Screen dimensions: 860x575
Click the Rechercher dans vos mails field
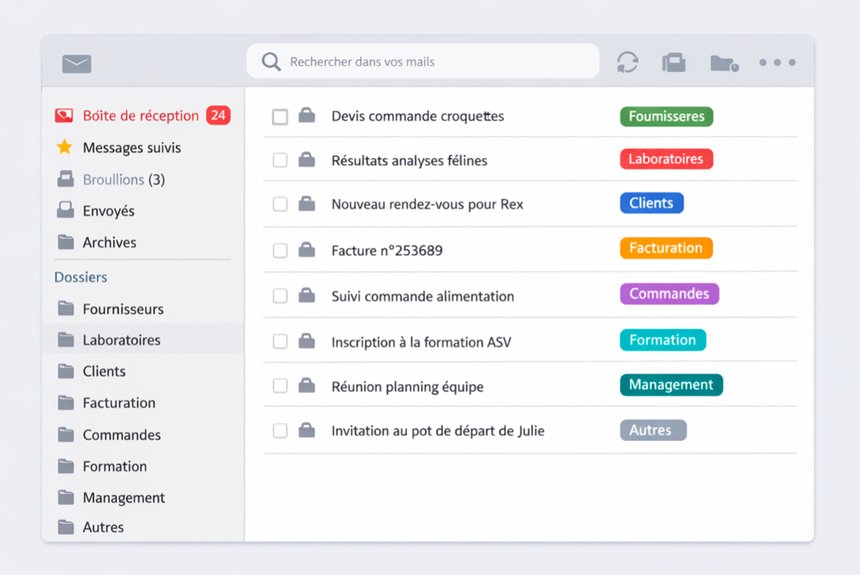pyautogui.click(x=435, y=62)
